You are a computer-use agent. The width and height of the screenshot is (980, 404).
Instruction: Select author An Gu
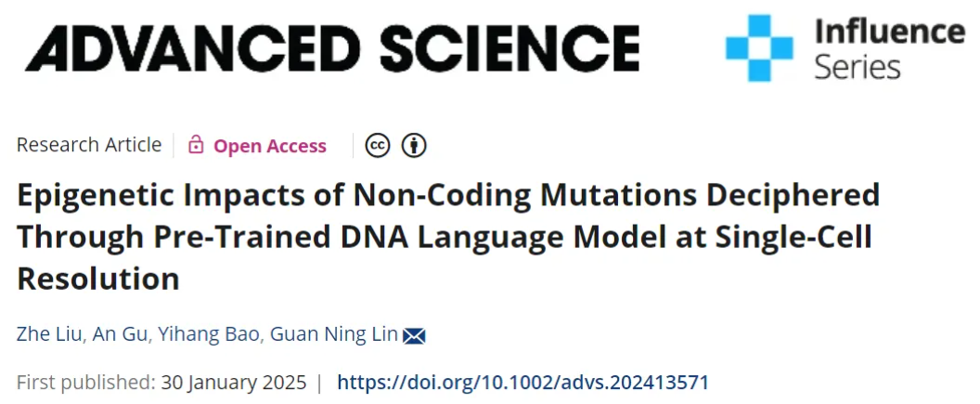[120, 334]
